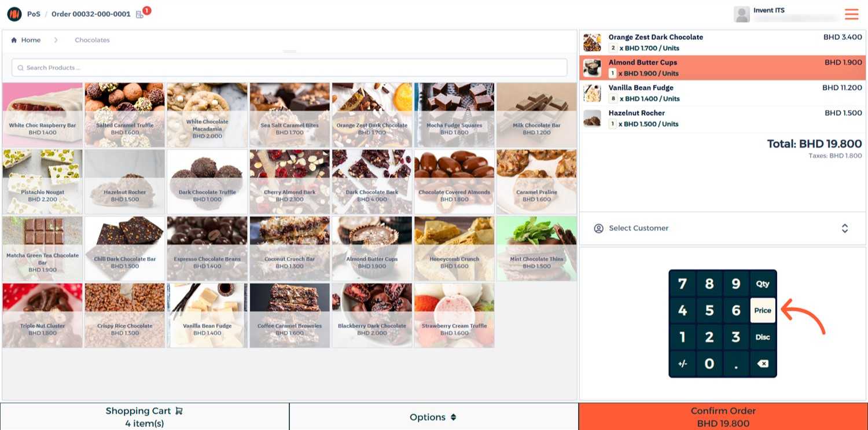868x430 pixels.
Task: Go to Chocolates breadcrumb category
Action: click(x=92, y=40)
